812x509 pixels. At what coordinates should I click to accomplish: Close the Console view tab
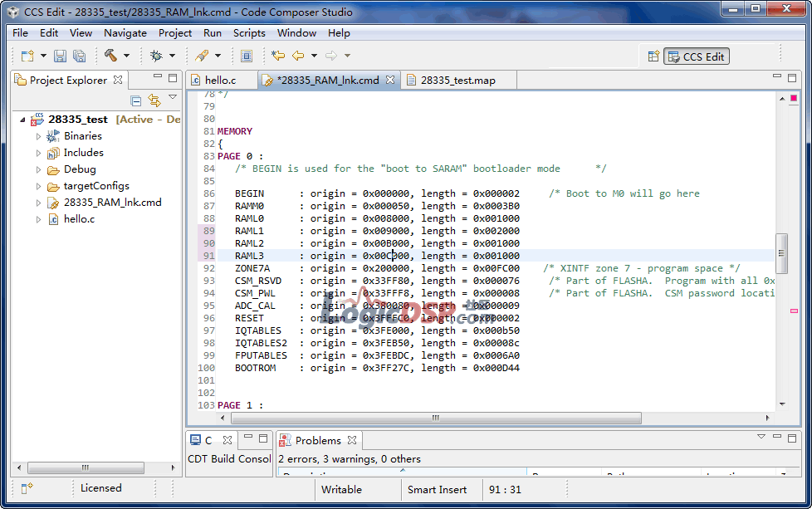coord(227,440)
